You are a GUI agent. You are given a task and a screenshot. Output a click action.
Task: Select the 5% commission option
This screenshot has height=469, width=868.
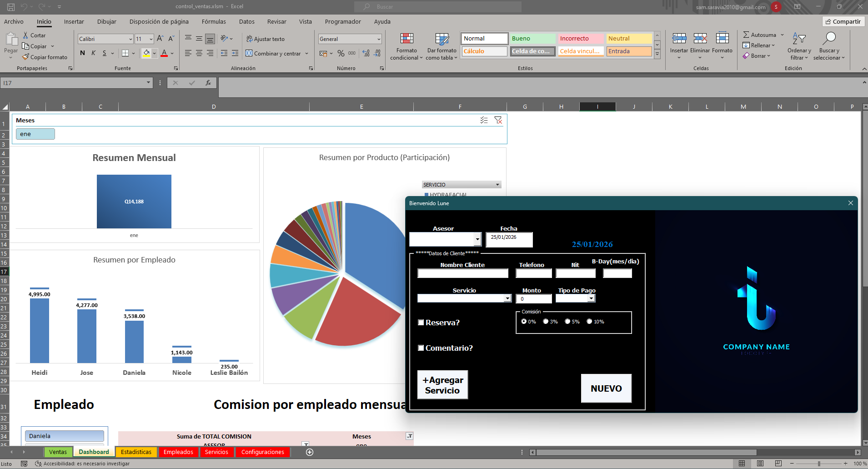click(567, 321)
